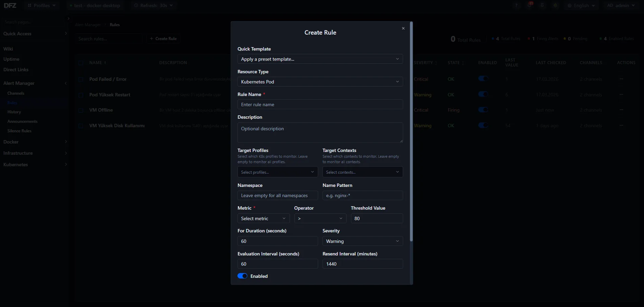Viewport: 644px width, 307px height.
Task: Open the notifications bell with 21 alerts
Action: point(529,5)
